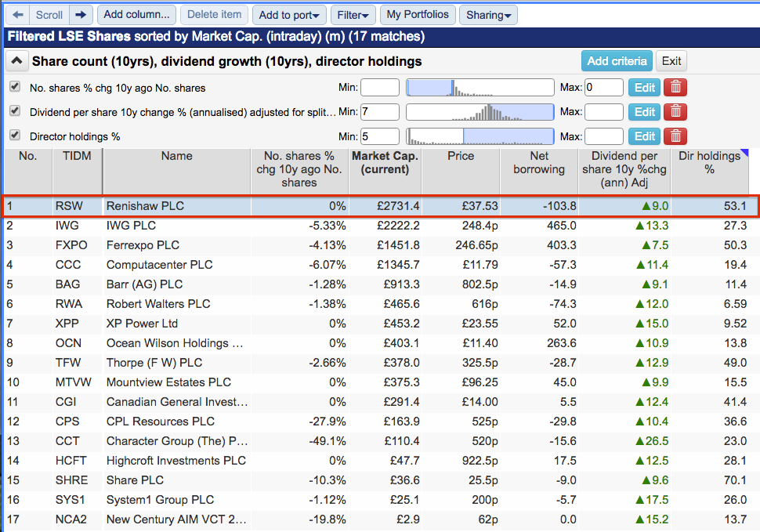Edit the Director holdings criterion
The width and height of the screenshot is (760, 532).
click(645, 136)
